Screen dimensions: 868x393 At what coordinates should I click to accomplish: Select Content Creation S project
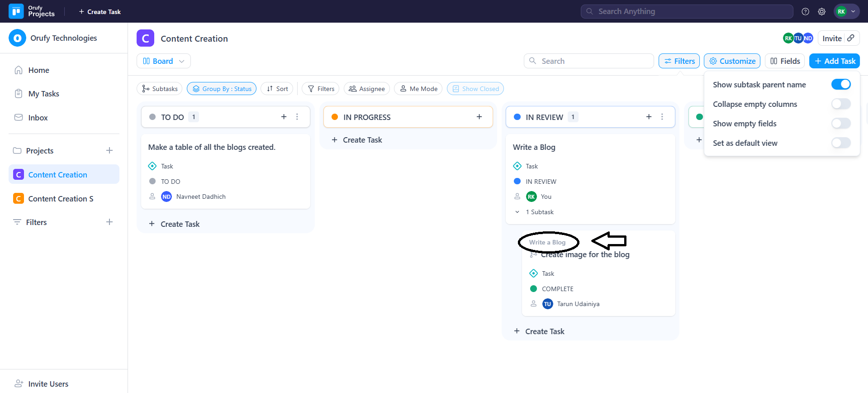coord(61,199)
